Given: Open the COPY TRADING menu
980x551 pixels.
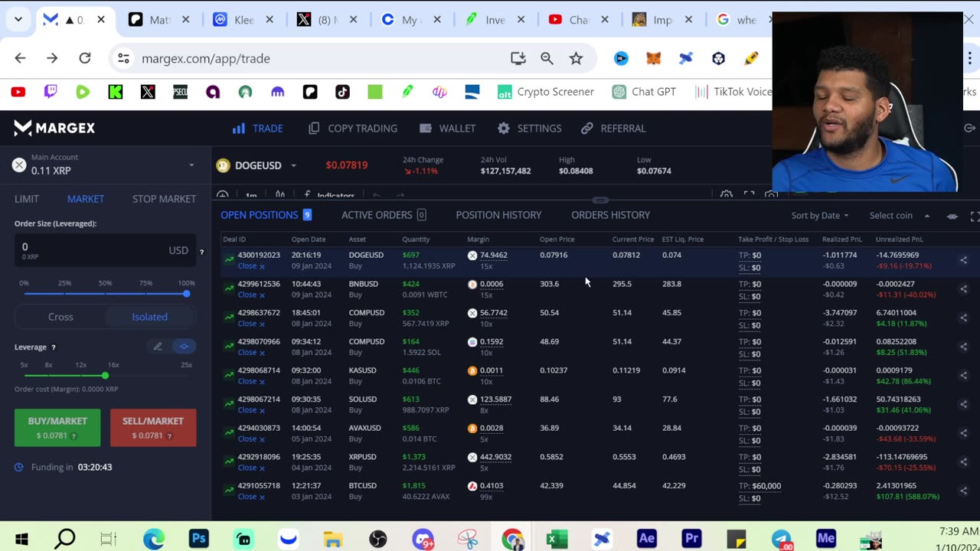Looking at the screenshot, I should [x=353, y=129].
